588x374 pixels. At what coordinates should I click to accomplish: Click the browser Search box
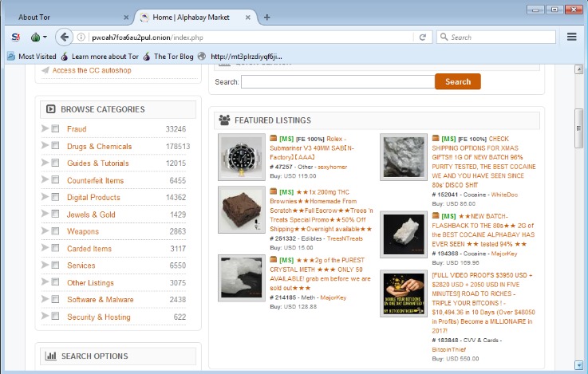[495, 37]
